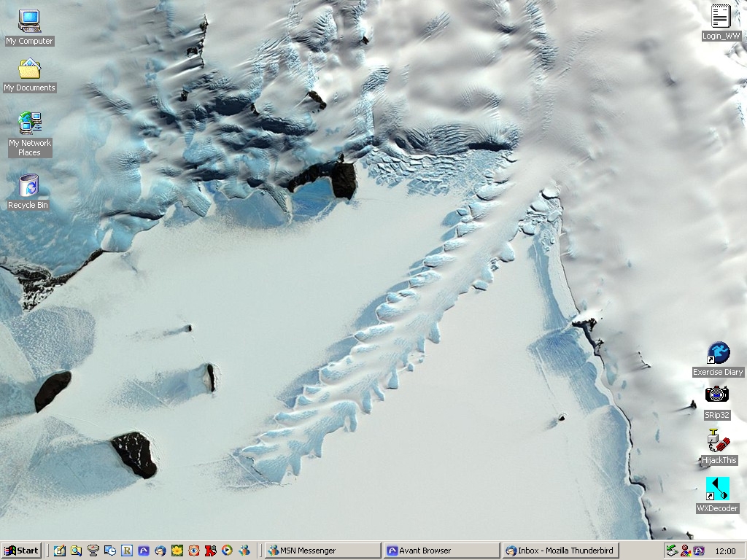Select the WXDecoder shortcut icon
This screenshot has height=560, width=747.
(x=718, y=494)
